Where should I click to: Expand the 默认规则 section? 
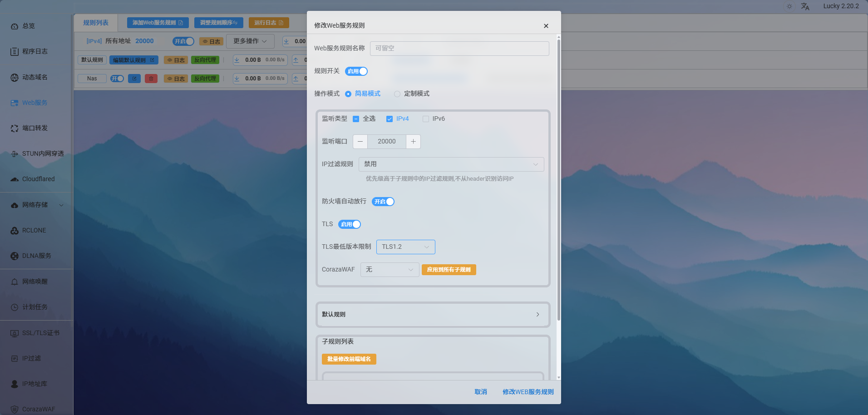pos(433,314)
